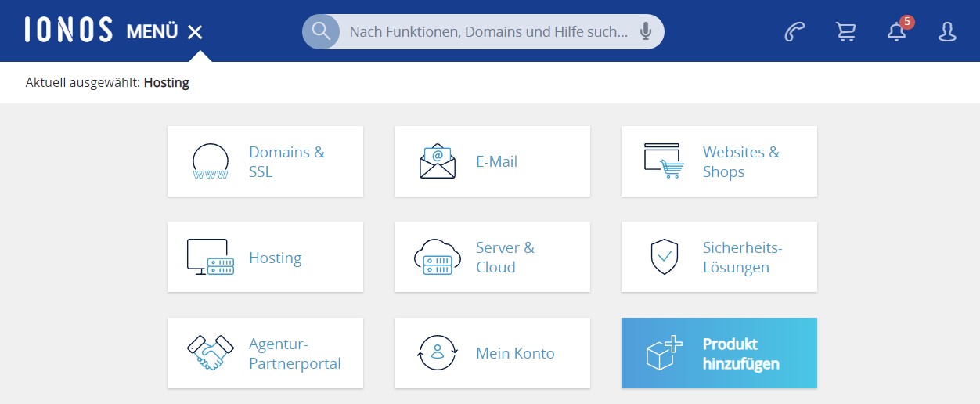Open Mein Konto
The image size is (980, 404).
coord(492,353)
